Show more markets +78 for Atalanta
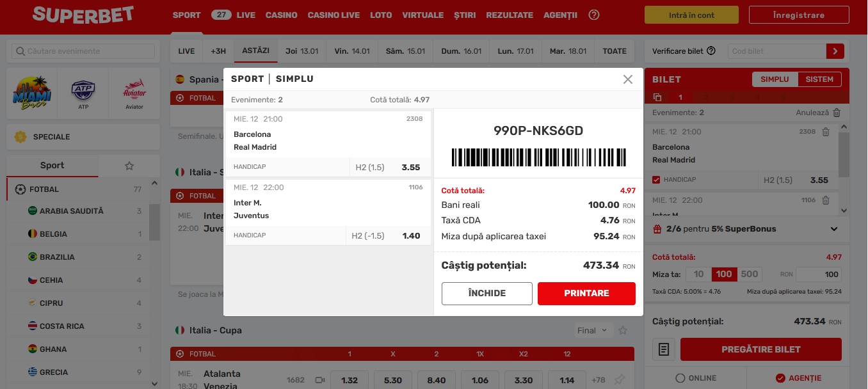Screen dimensions: 868x389 599,380
